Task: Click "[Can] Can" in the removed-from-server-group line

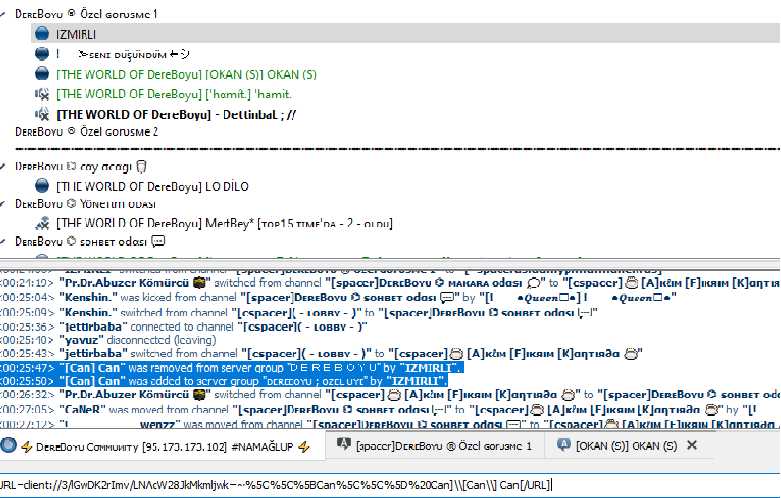Action: pos(92,368)
